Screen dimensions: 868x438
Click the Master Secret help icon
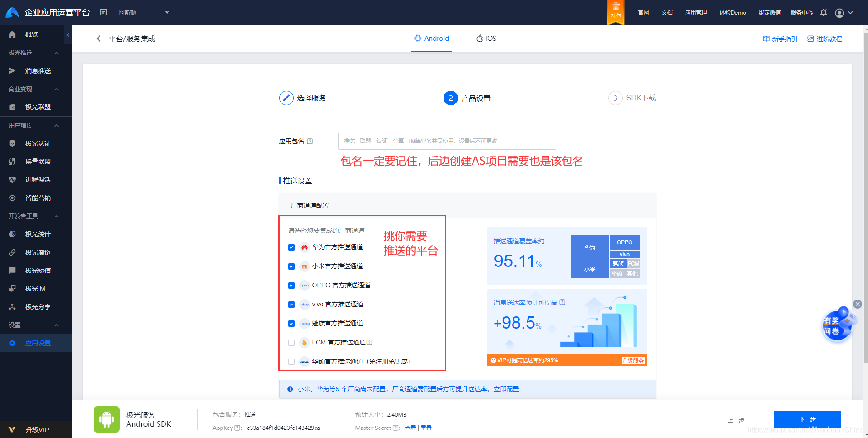pyautogui.click(x=396, y=428)
